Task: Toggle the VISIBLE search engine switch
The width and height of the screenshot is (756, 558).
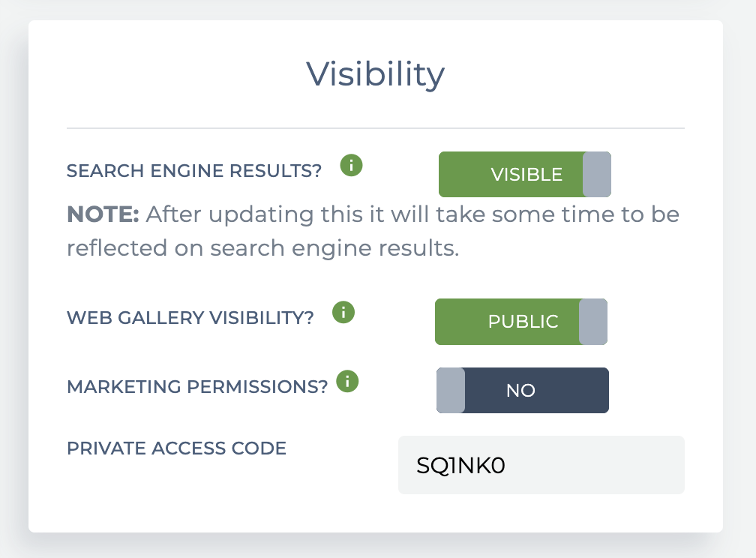Action: [524, 174]
